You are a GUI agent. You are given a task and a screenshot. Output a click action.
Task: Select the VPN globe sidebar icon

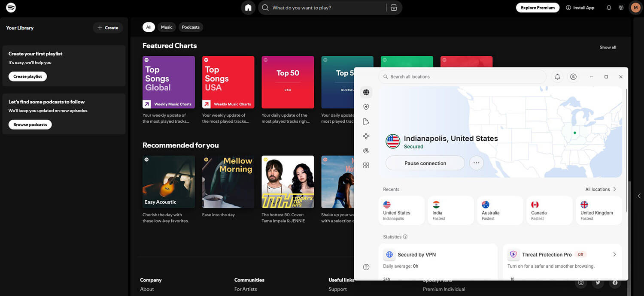click(x=366, y=92)
